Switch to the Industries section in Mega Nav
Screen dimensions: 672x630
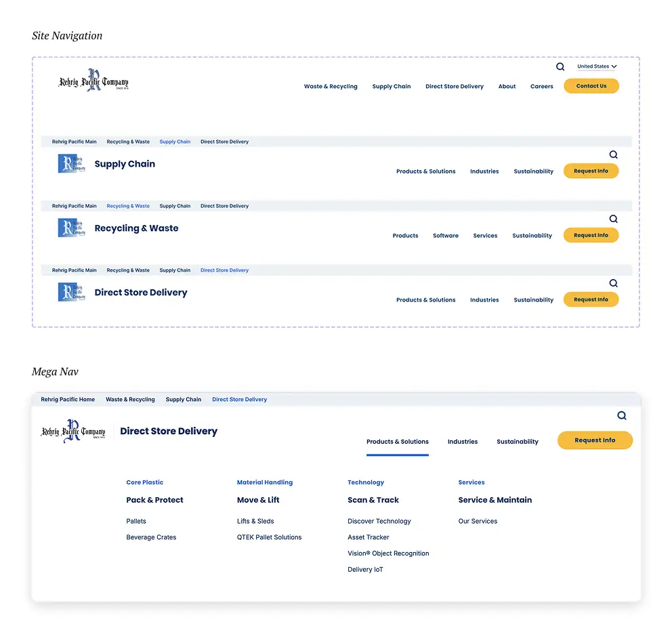pos(463,442)
